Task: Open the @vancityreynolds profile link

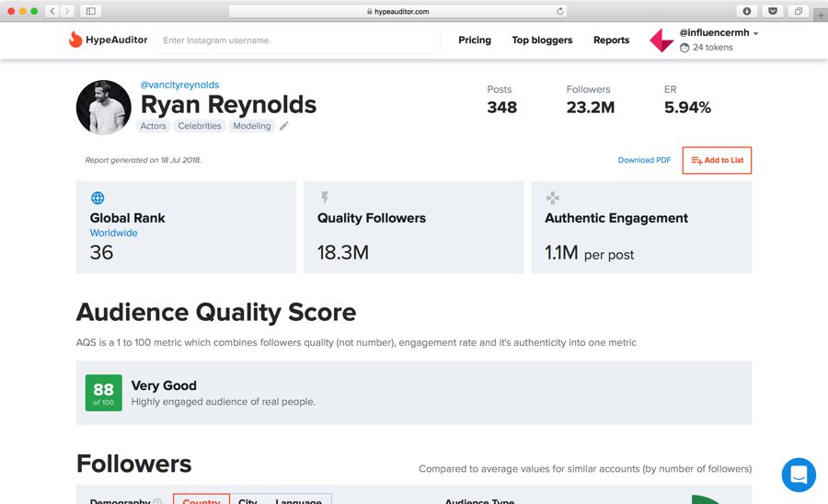Action: 179,85
